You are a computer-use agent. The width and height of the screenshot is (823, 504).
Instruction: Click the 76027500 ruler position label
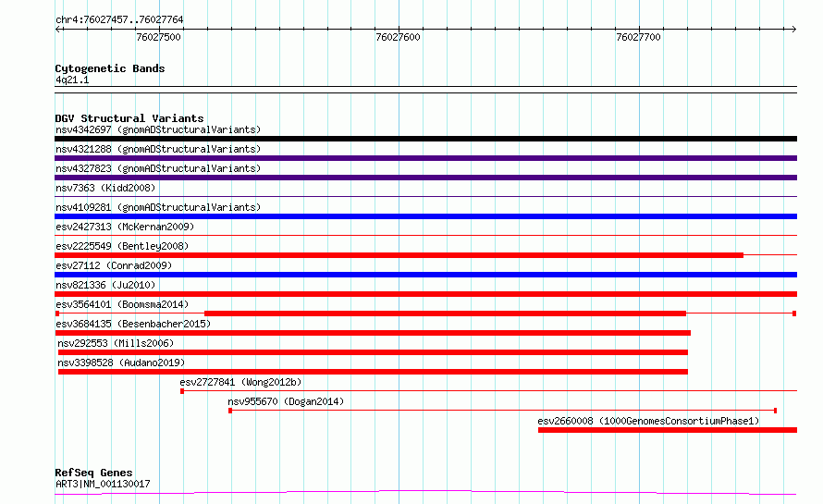click(x=158, y=37)
